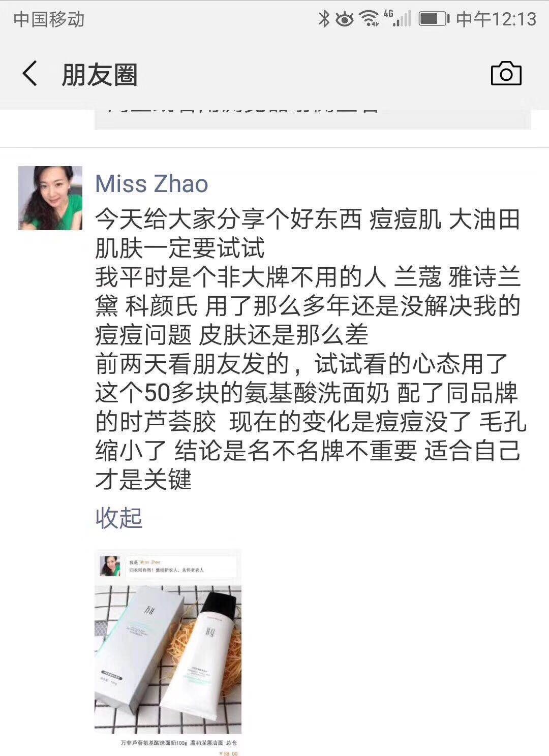Tap the 4G signal strength icon
This screenshot has width=549, height=756.
[397, 19]
